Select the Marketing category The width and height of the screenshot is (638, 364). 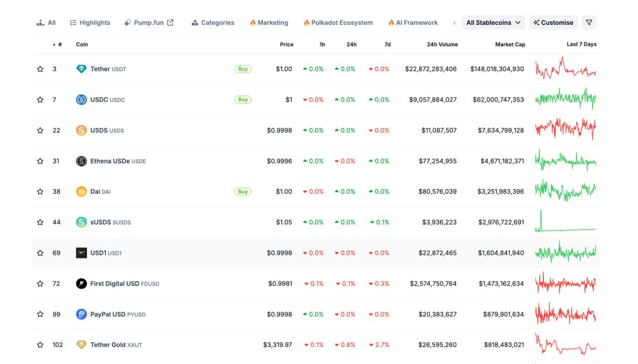(269, 23)
